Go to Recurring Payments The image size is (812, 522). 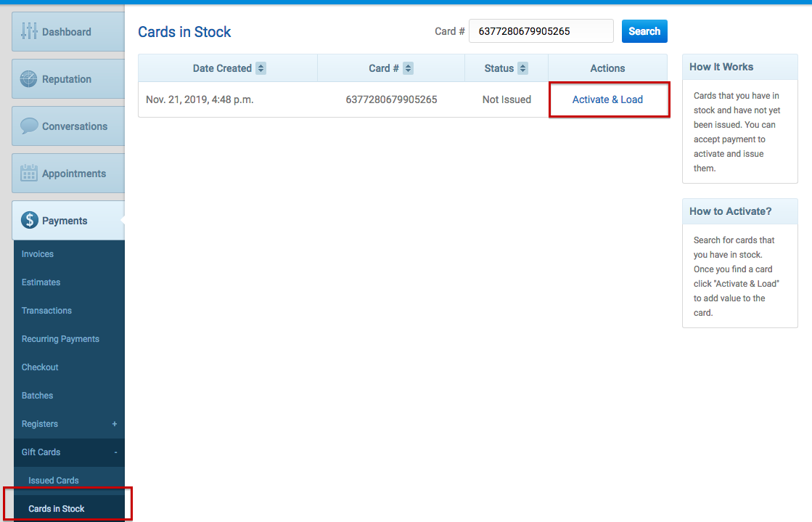coord(60,339)
